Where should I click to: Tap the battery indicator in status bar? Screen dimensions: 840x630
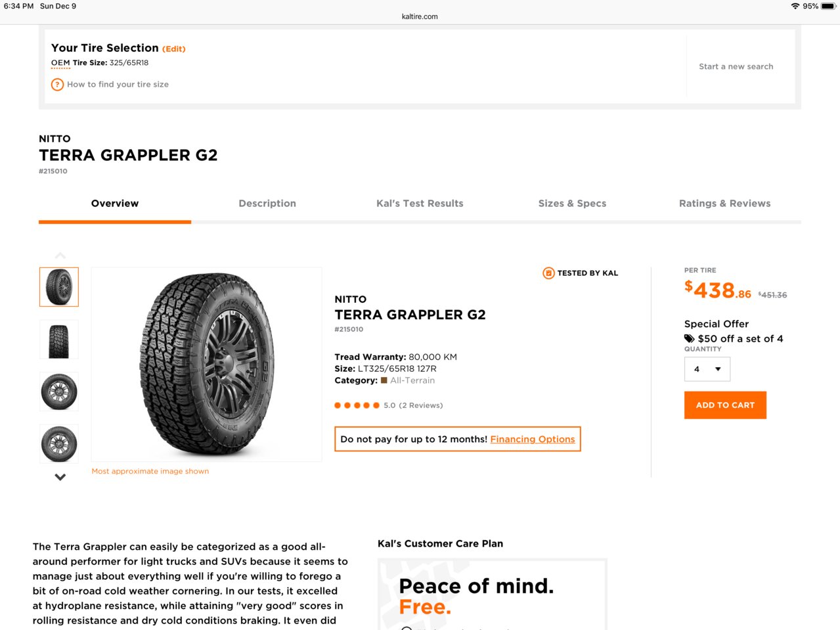click(828, 6)
